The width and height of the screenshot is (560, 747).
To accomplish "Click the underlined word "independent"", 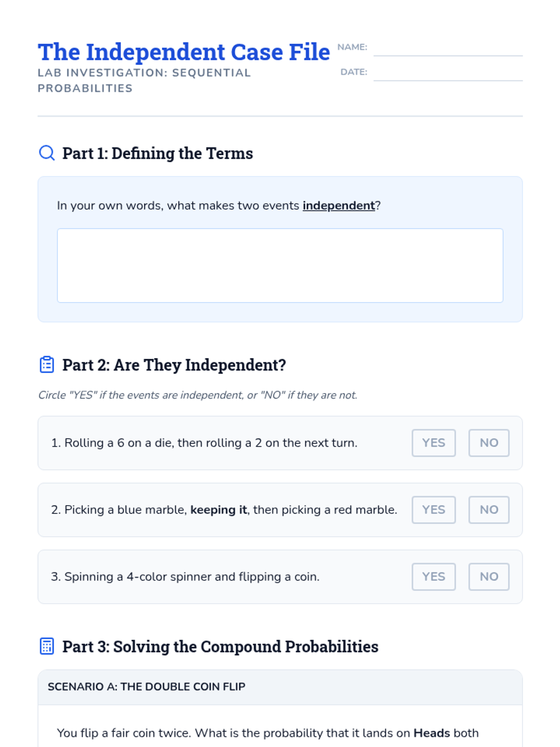I will coord(339,205).
